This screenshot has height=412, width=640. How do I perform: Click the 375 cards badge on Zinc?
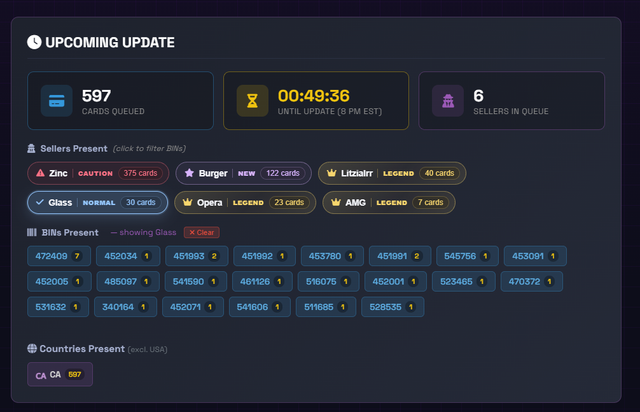coord(140,173)
